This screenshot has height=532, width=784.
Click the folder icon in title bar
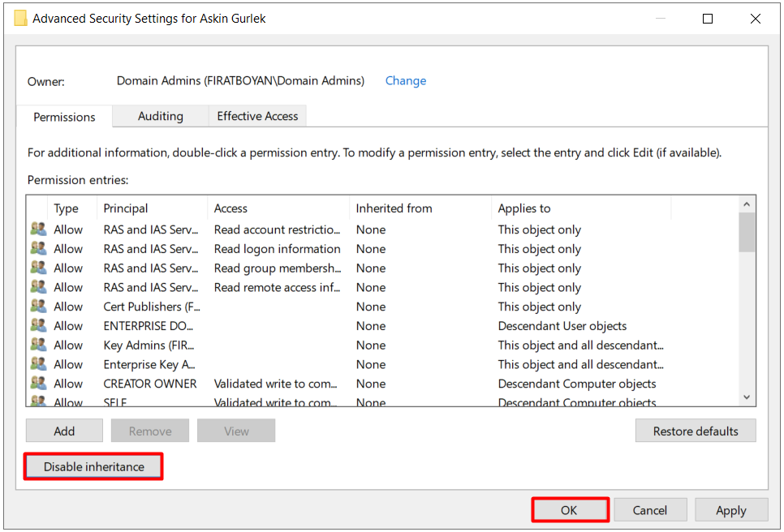click(x=20, y=19)
